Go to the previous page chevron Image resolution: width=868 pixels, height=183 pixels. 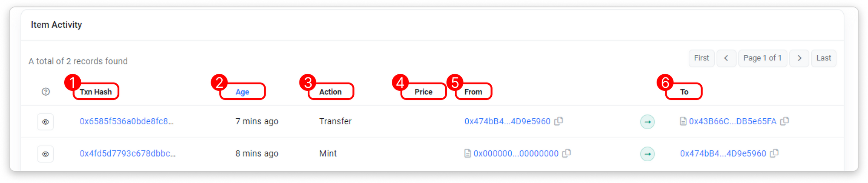pyautogui.click(x=726, y=58)
